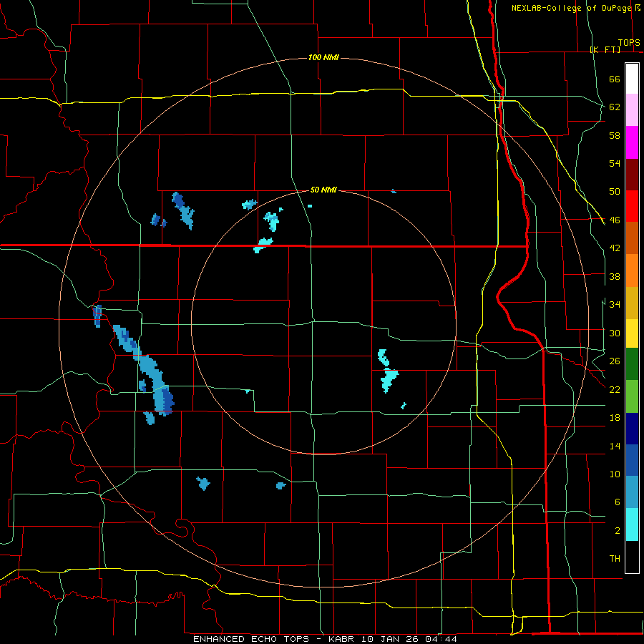Click the white swatch in the tops legend

coord(632,79)
